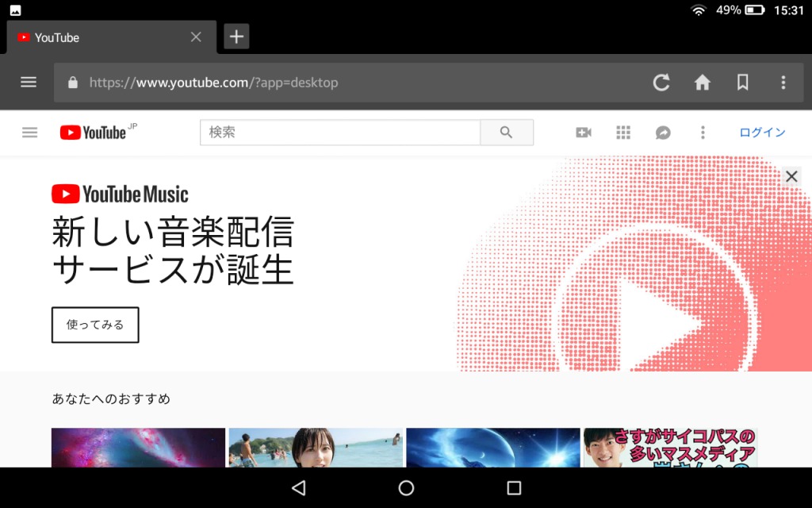
Task: Tap the Android recent apps square
Action: tap(514, 488)
